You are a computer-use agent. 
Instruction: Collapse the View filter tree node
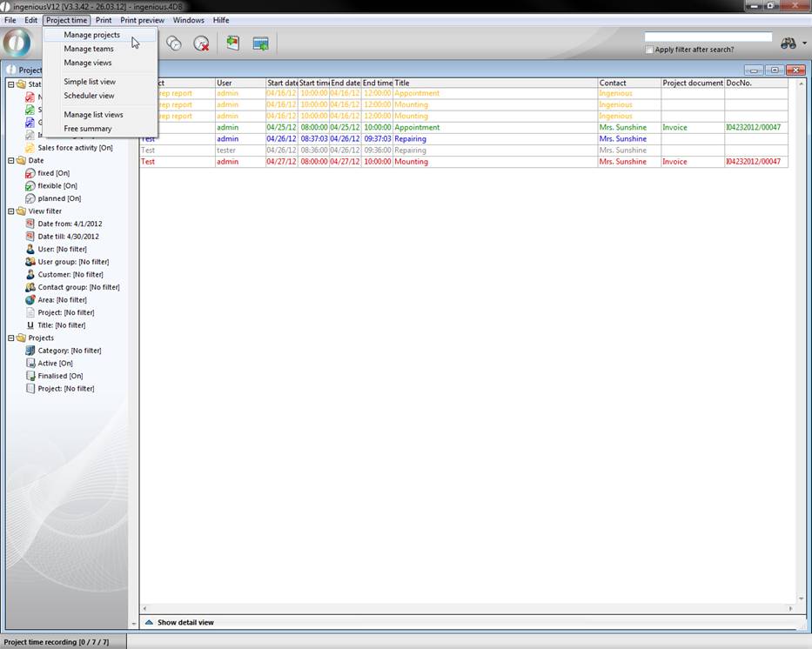(10, 211)
